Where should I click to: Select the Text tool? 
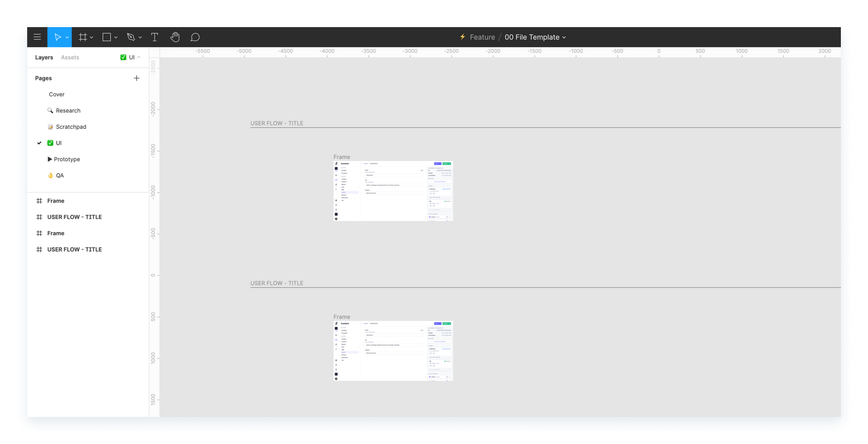point(155,37)
